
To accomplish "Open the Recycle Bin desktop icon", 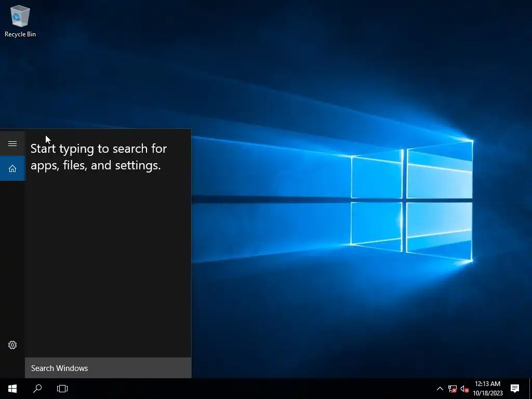I will pyautogui.click(x=20, y=21).
